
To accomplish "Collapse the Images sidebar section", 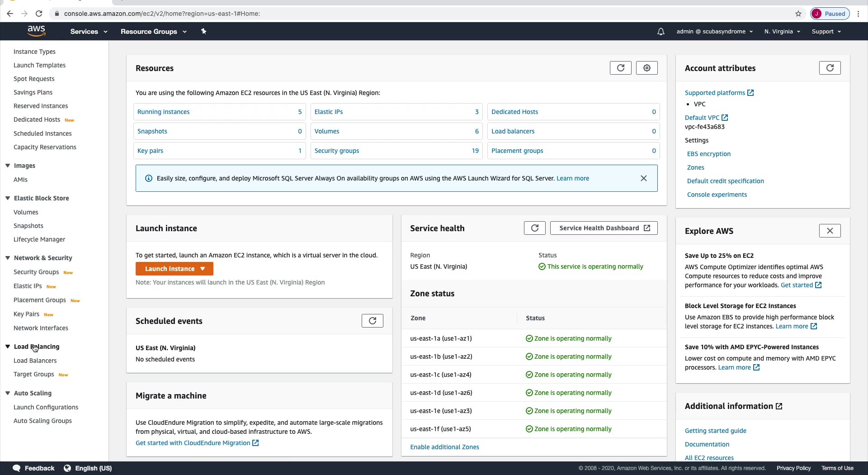I will [x=8, y=166].
